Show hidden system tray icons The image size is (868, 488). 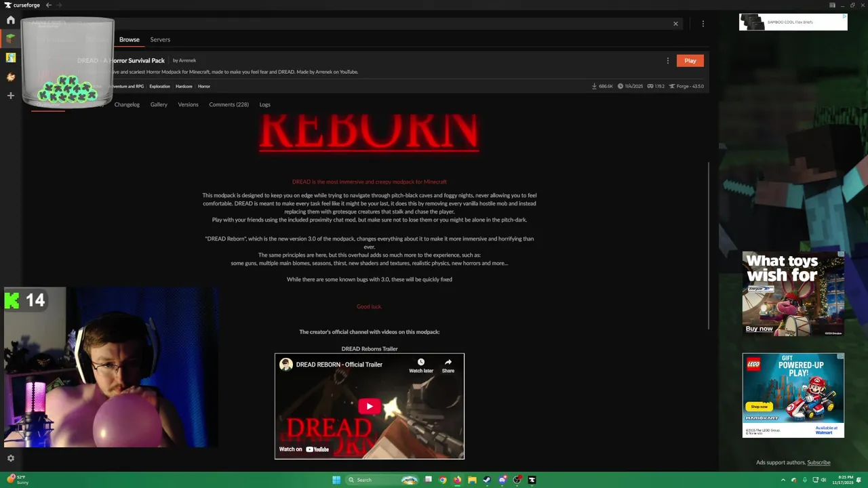[x=783, y=480]
